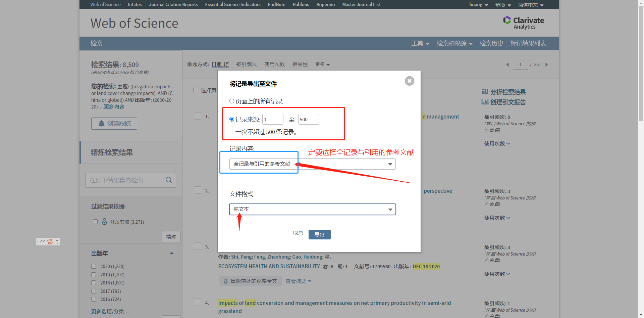
Task: Open Web of Science top nav link
Action: click(x=105, y=4)
